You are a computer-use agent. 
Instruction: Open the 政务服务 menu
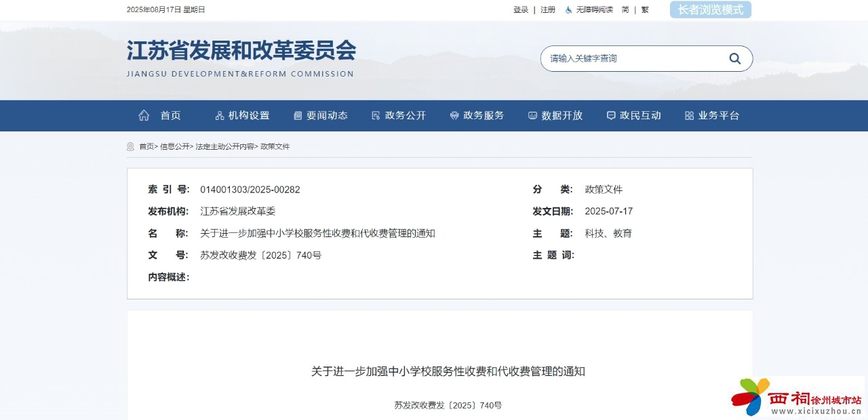[477, 115]
